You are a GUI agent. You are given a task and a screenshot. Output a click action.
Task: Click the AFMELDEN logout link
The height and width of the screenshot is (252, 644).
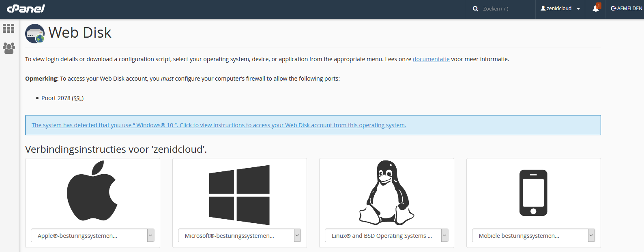[x=627, y=9]
